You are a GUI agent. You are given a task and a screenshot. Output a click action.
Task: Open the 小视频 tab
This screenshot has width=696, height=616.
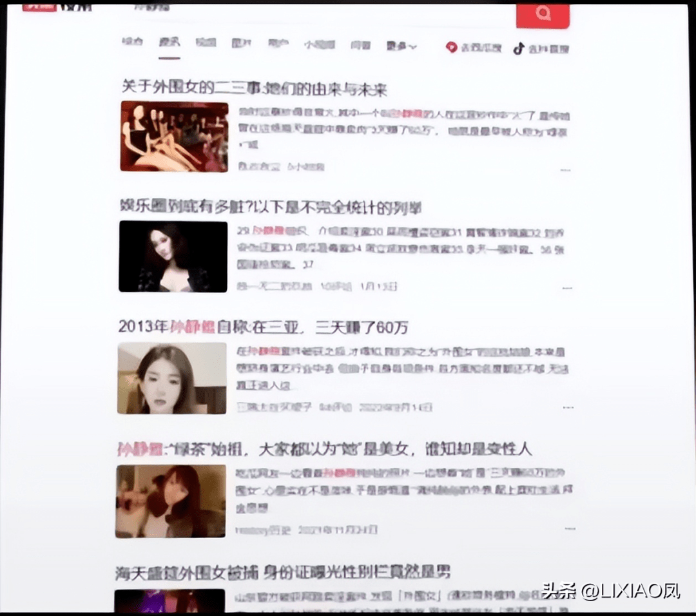pyautogui.click(x=320, y=44)
